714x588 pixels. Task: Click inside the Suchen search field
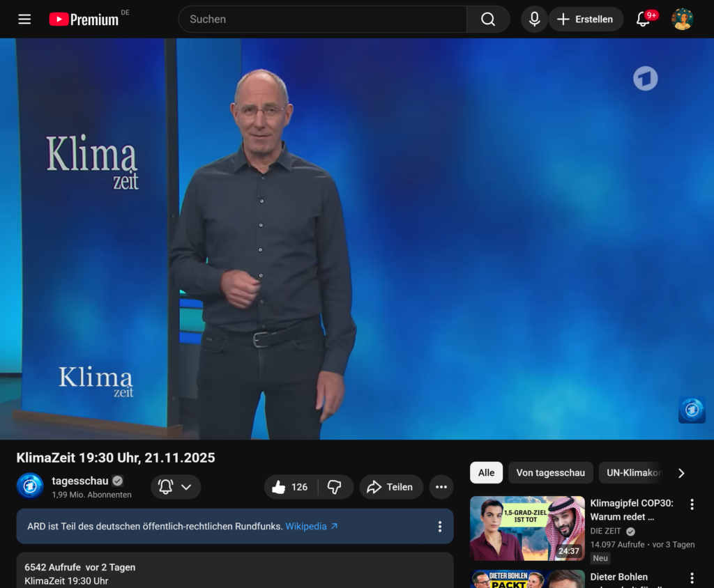322,20
